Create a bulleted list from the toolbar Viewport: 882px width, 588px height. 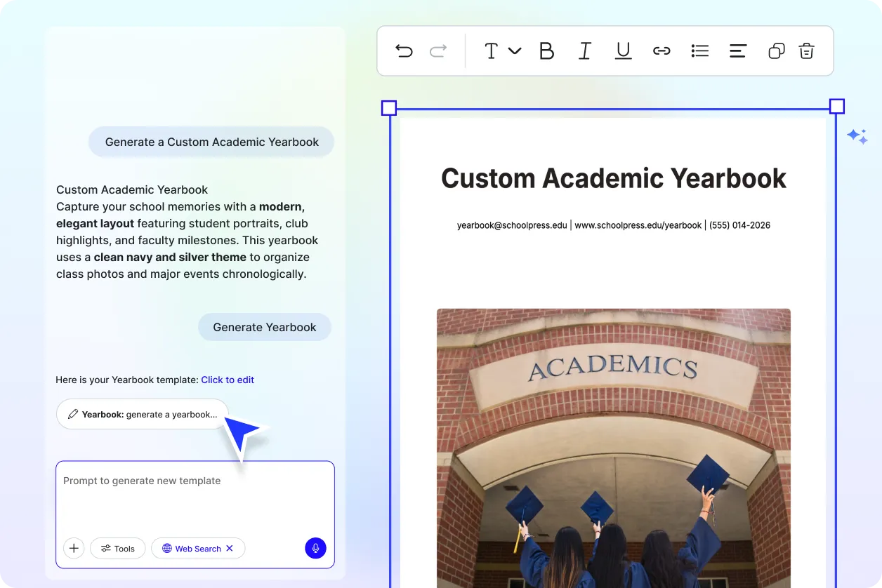pos(699,51)
